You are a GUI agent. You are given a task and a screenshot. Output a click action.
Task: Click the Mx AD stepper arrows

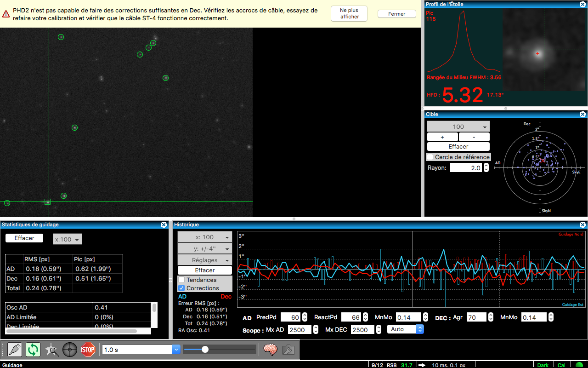(x=316, y=329)
